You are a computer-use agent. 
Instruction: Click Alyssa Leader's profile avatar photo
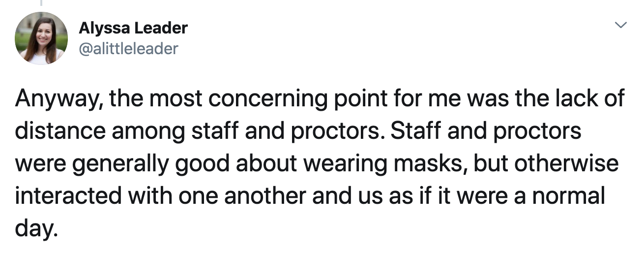pyautogui.click(x=41, y=38)
